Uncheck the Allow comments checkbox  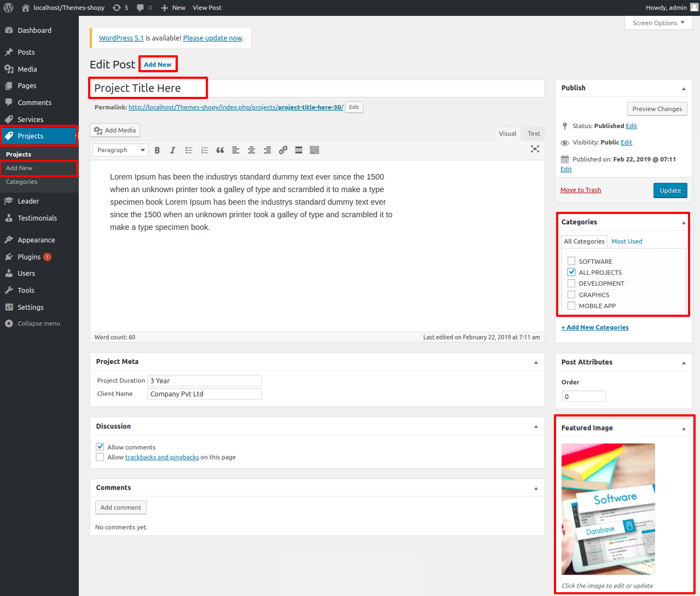[100, 447]
